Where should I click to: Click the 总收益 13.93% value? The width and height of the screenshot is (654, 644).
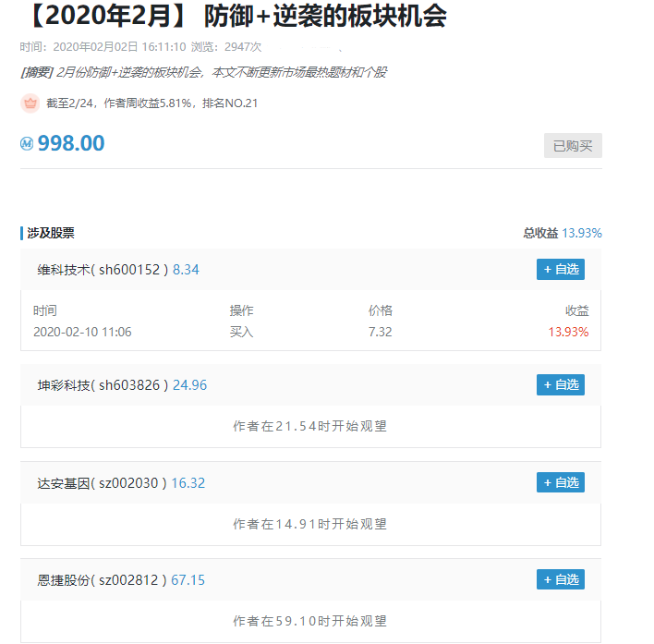coord(582,233)
